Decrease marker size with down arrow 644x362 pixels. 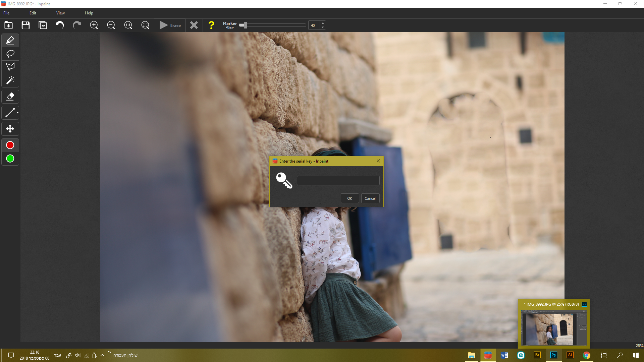pos(323,27)
